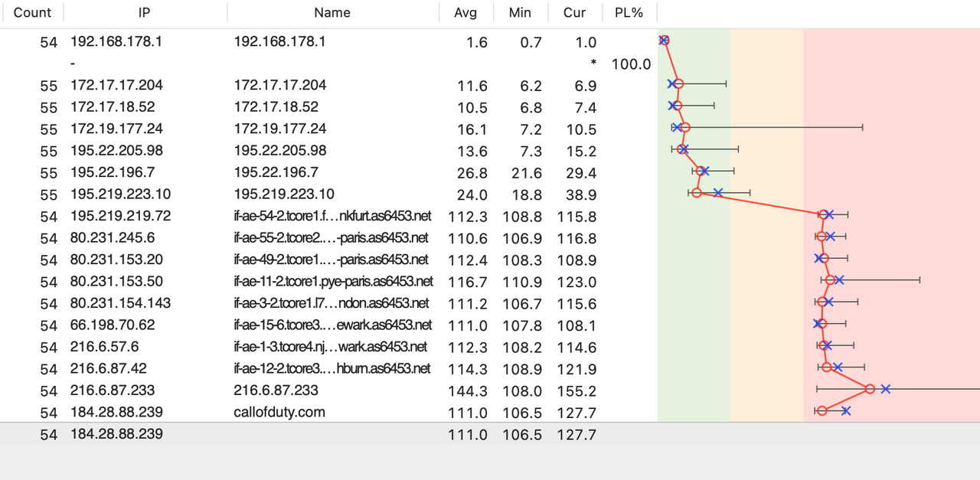Image resolution: width=980 pixels, height=480 pixels.
Task: Click hostname starting with if-ae-55-2.tcore2
Action: coord(331,238)
